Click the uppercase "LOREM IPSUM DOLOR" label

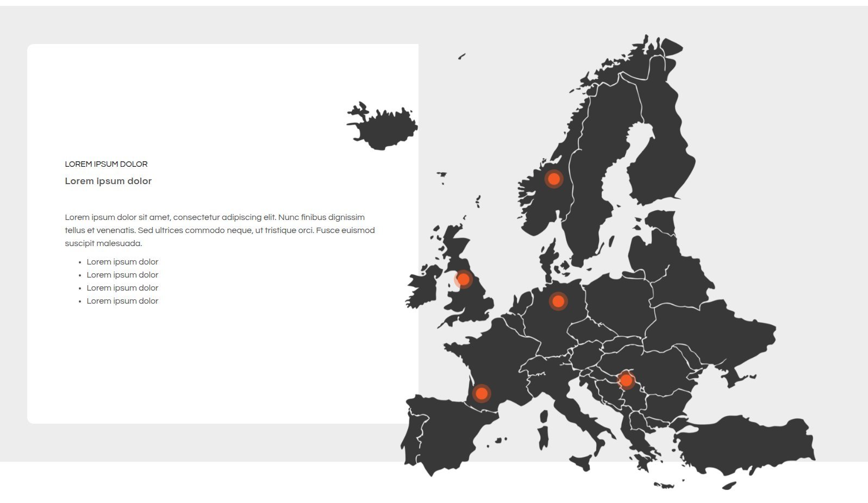coord(106,164)
